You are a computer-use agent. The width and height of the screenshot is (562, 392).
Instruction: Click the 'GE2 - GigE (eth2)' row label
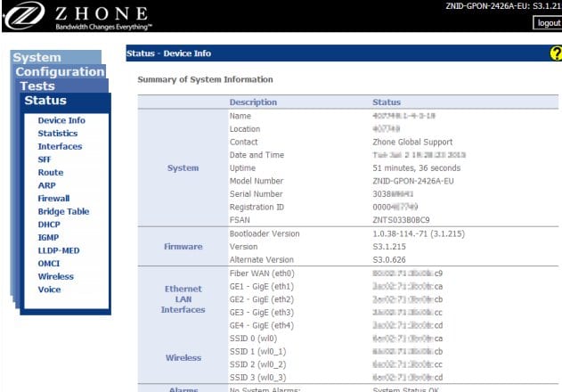pos(262,299)
